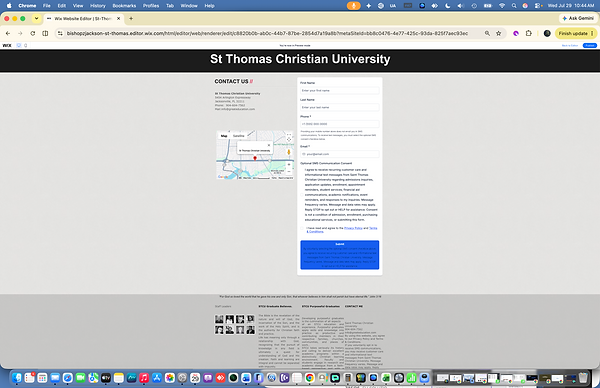Image resolution: width=600 pixels, height=388 pixels.
Task: Open a new Chrome tab
Action: coord(131,18)
